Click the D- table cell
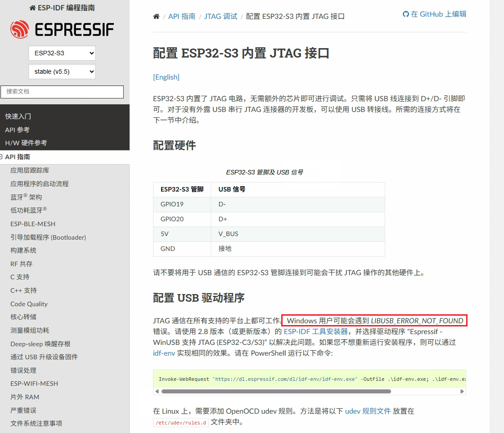The image size is (504, 433). pos(297,204)
